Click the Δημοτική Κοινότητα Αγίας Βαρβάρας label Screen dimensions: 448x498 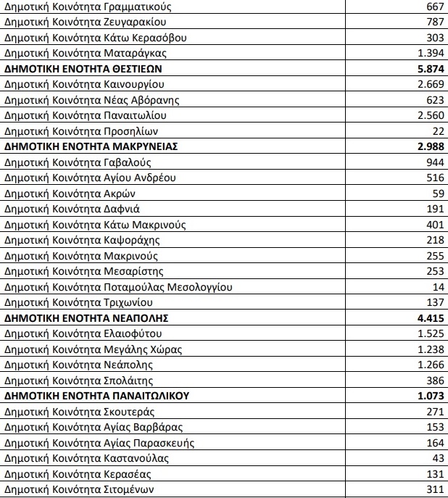click(x=94, y=428)
